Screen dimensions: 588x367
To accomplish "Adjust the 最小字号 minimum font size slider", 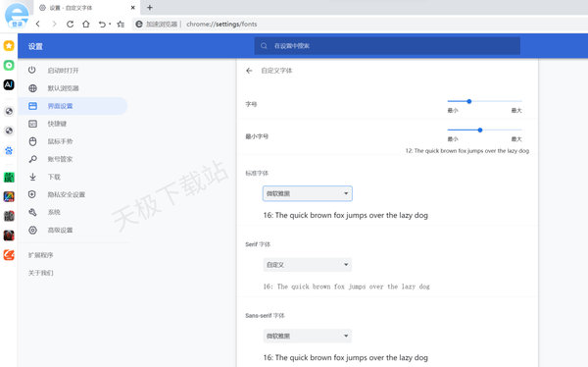I will click(484, 130).
